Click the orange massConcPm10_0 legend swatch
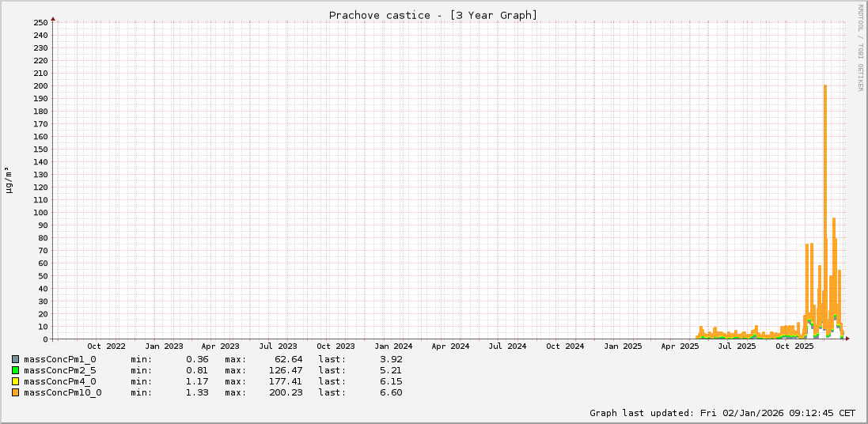868x424 pixels. tap(15, 392)
